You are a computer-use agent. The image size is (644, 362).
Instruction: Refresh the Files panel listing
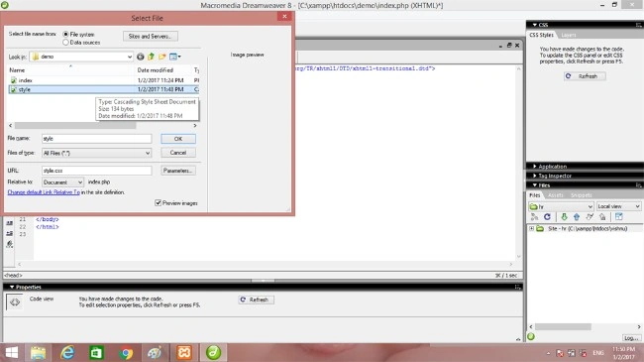(x=547, y=217)
